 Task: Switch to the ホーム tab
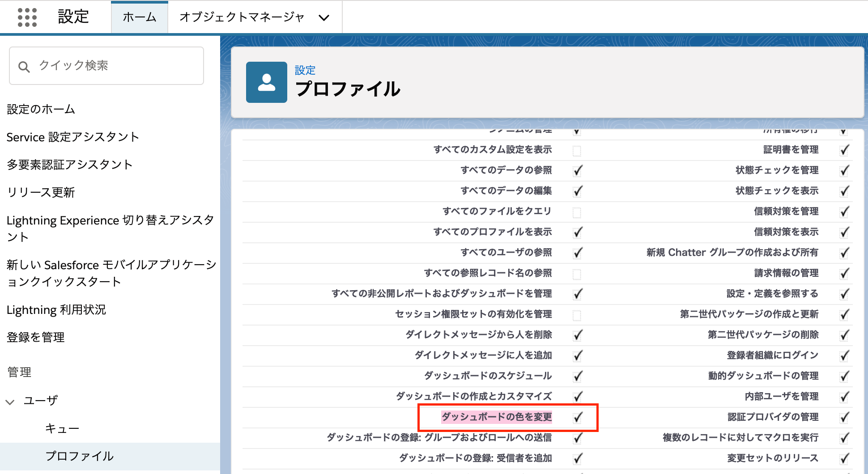pyautogui.click(x=139, y=17)
